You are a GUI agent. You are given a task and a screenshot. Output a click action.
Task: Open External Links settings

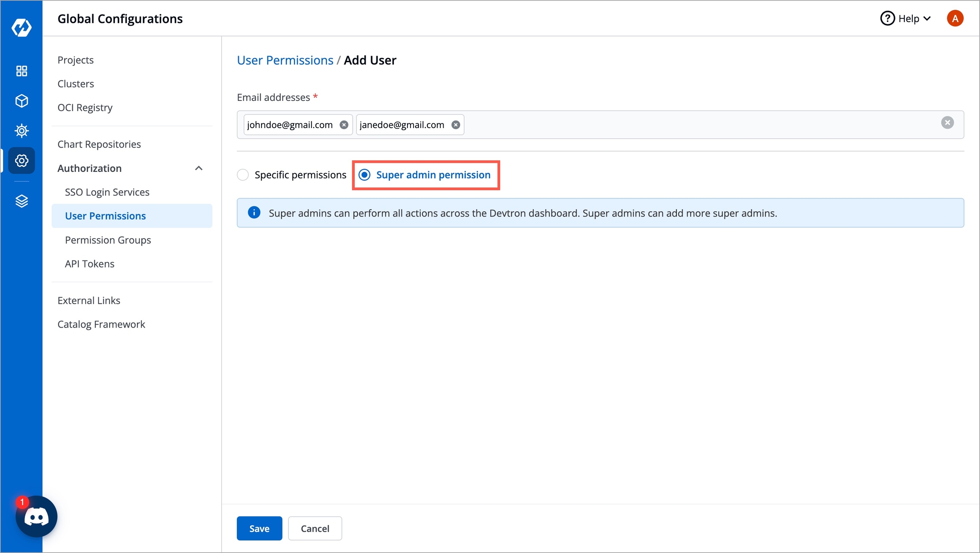[x=89, y=300]
